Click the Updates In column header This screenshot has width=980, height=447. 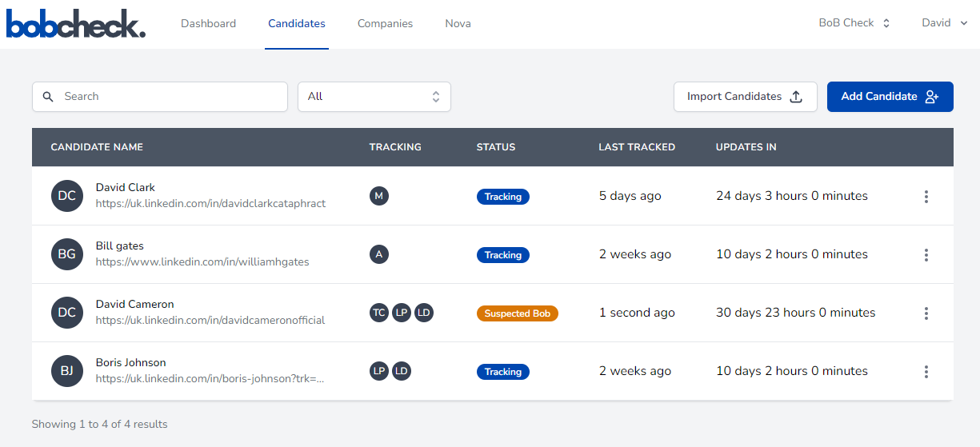tap(746, 147)
